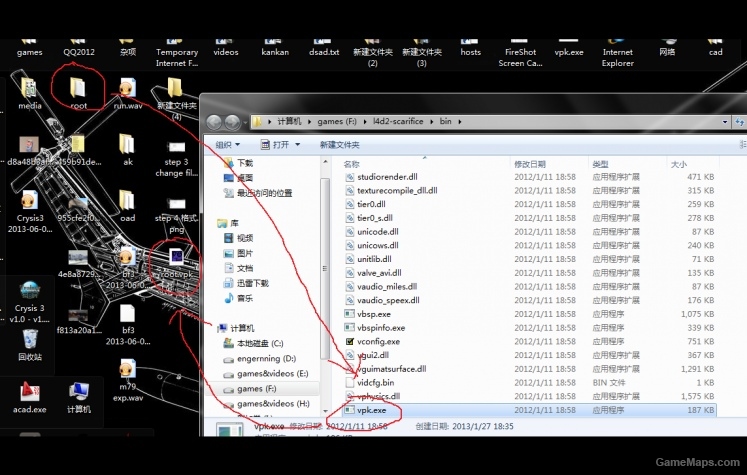
Task: Select the f813a20a1 image on the desktop
Action: [x=79, y=320]
